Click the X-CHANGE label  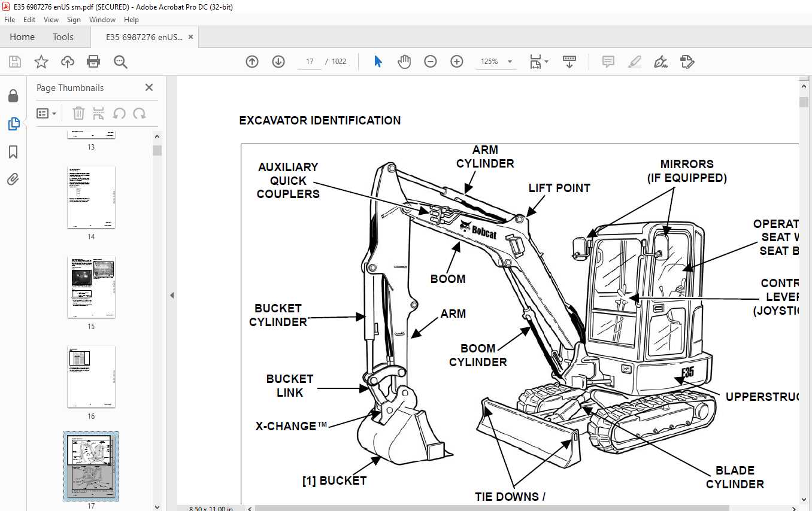[292, 426]
